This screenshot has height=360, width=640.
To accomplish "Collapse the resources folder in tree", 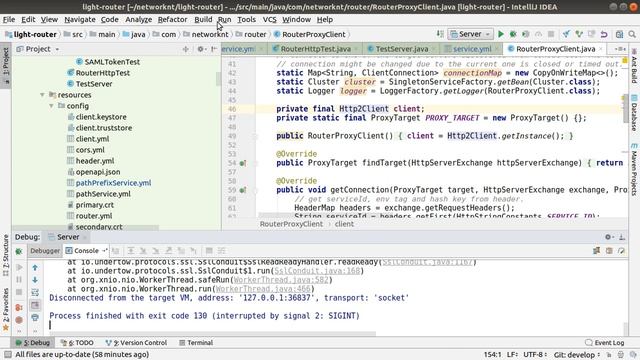I will click(x=42, y=95).
